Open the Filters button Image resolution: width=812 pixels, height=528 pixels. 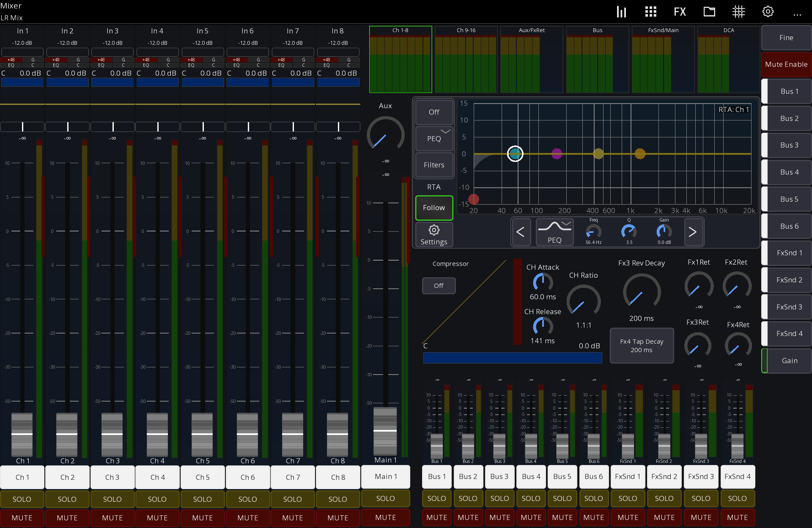(x=434, y=165)
